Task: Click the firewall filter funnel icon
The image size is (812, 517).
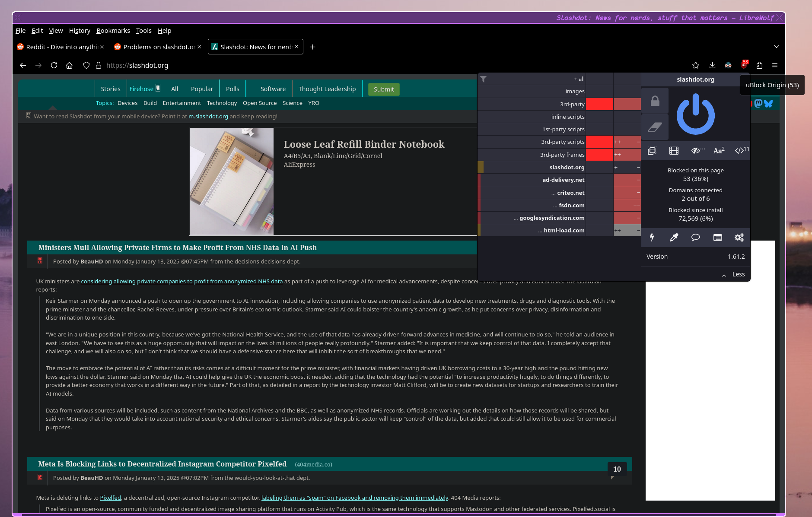Action: [484, 79]
